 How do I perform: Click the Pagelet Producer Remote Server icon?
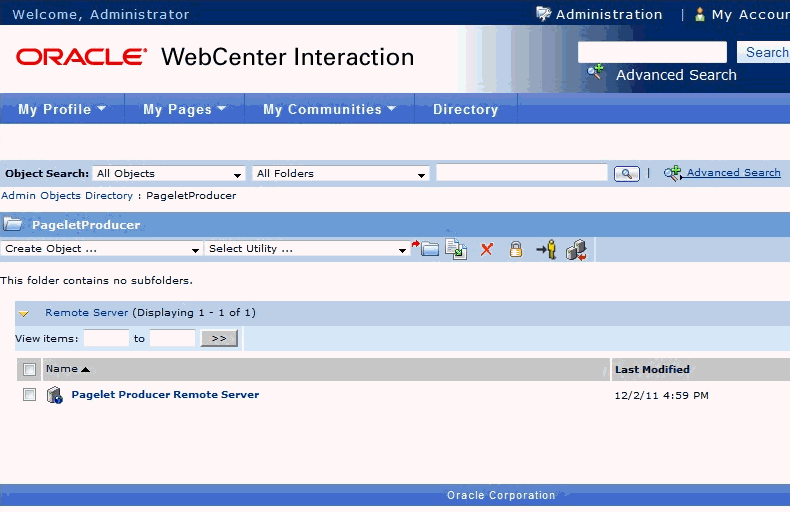coord(54,395)
